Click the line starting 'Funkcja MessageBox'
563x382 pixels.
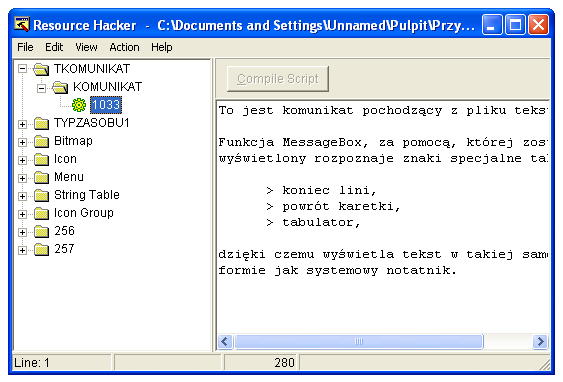pyautogui.click(x=383, y=142)
